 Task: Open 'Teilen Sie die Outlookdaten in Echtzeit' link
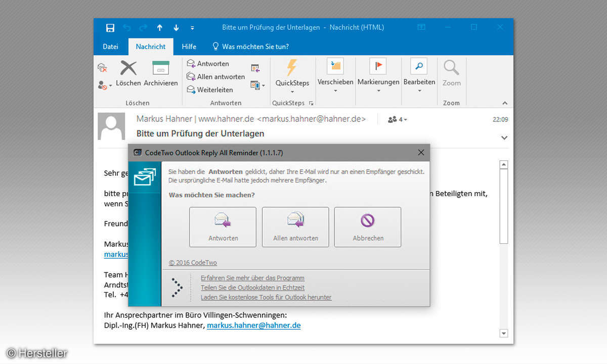pos(252,288)
